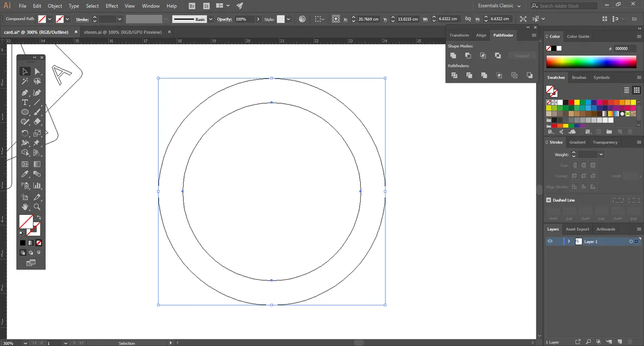Click the X position value field
The image size is (644, 346).
pyautogui.click(x=369, y=19)
